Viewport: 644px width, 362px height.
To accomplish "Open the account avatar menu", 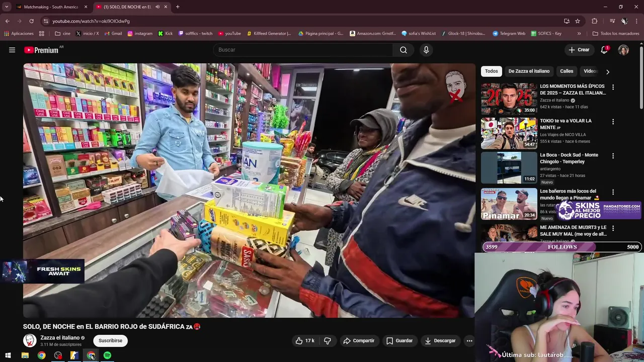I will coord(623,50).
